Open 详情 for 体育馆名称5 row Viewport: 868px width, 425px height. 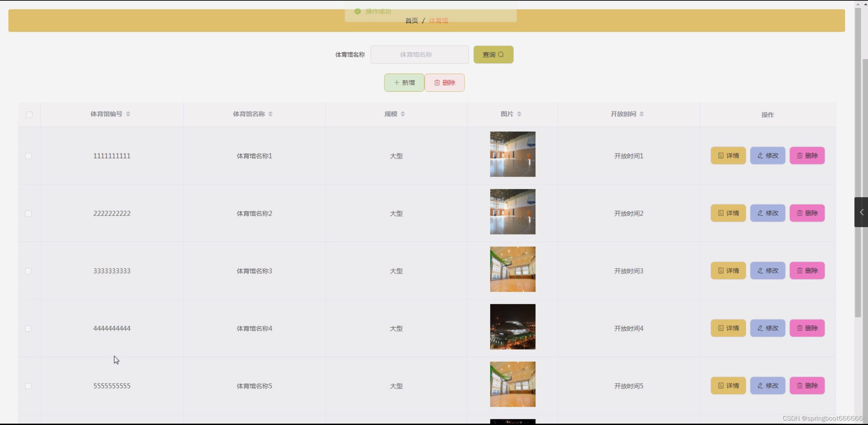(728, 386)
